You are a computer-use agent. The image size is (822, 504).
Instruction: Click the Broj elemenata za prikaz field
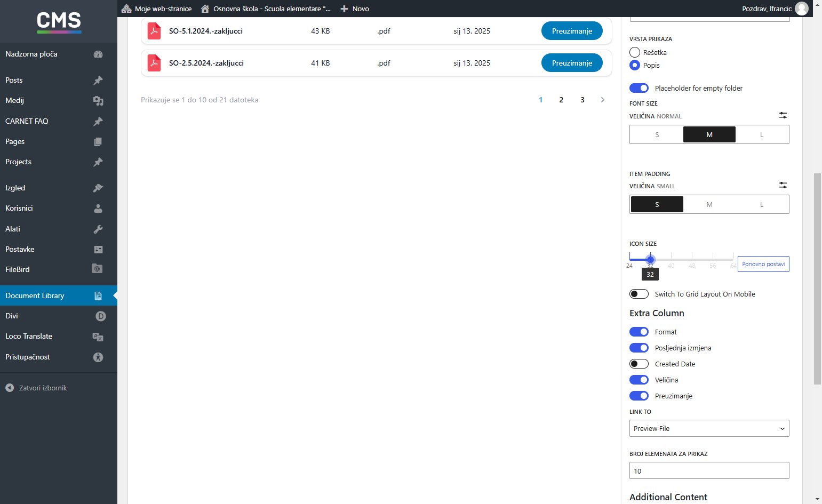[x=709, y=470]
